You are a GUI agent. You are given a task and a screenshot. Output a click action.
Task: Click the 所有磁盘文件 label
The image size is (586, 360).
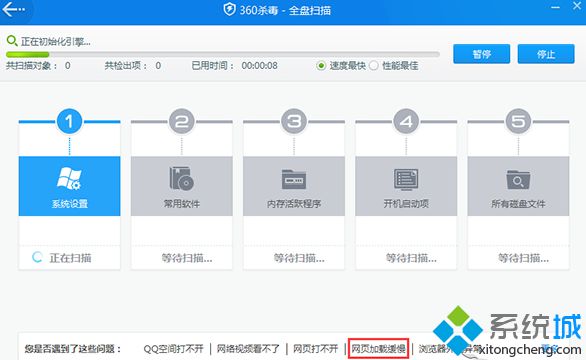tap(518, 204)
